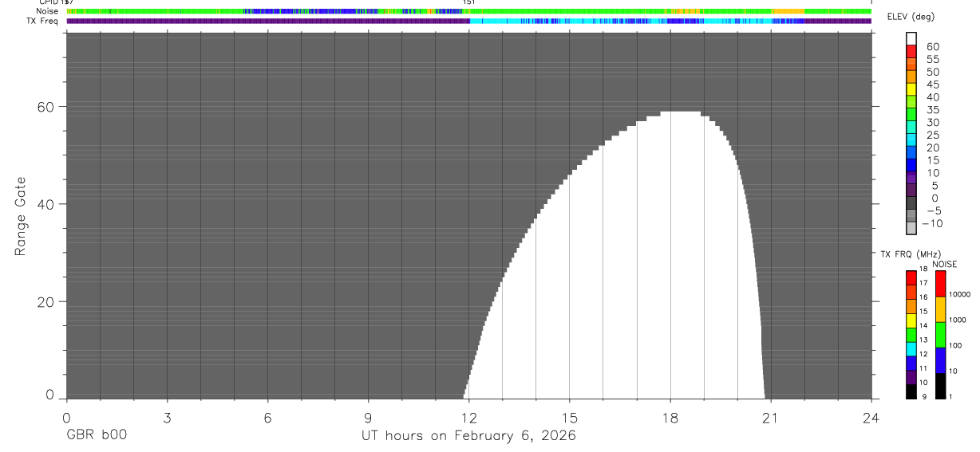Click the '100' label on the NOISE scale
This screenshot has width=980, height=452.
pyautogui.click(x=956, y=346)
